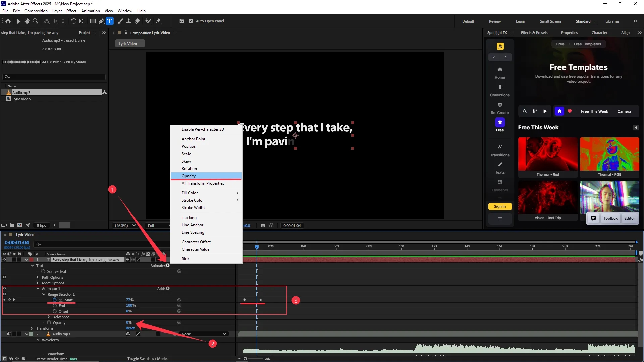Collapse Range Selector 1 group

(x=44, y=294)
